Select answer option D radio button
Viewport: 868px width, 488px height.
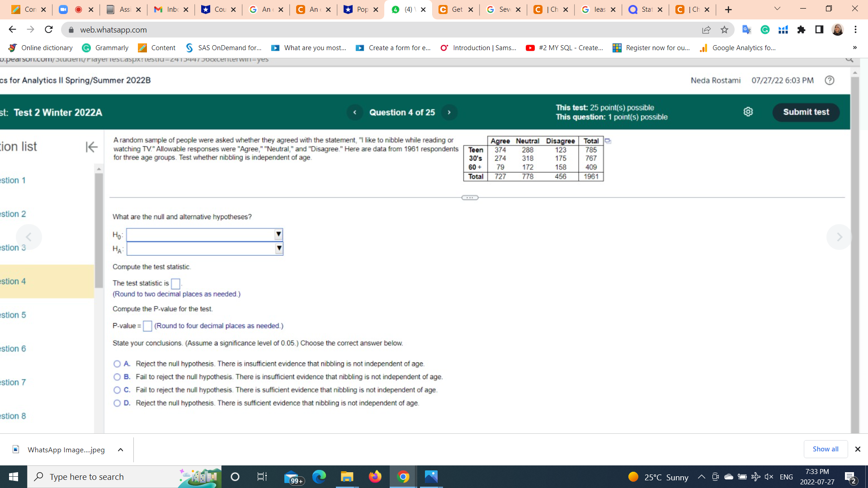[x=117, y=403]
